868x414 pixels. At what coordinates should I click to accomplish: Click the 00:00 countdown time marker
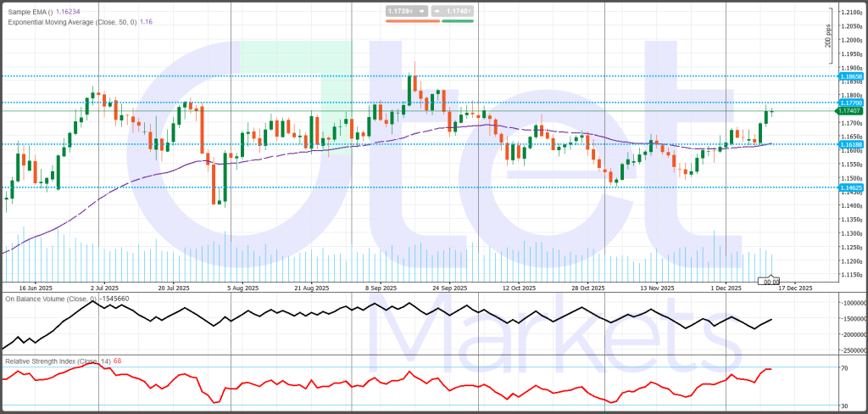point(771,281)
